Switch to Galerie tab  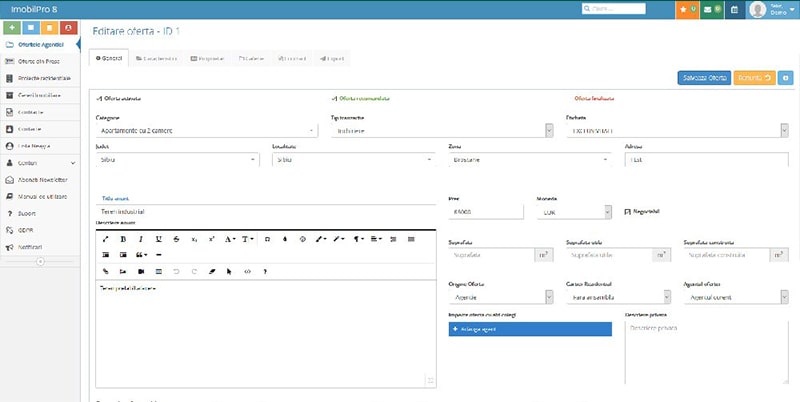pyautogui.click(x=252, y=59)
